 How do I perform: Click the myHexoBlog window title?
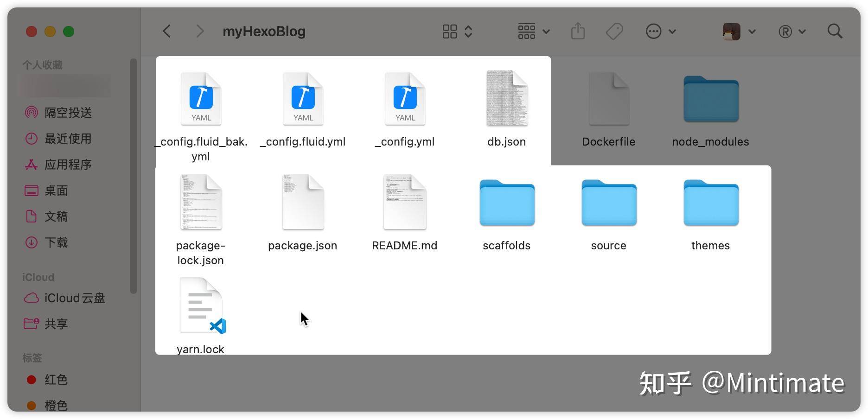click(264, 32)
